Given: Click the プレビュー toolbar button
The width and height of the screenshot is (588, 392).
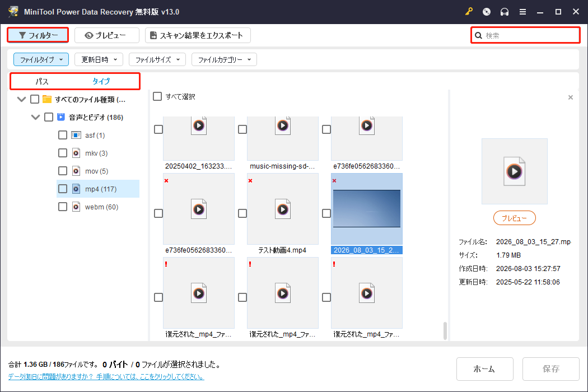Looking at the screenshot, I should point(107,35).
